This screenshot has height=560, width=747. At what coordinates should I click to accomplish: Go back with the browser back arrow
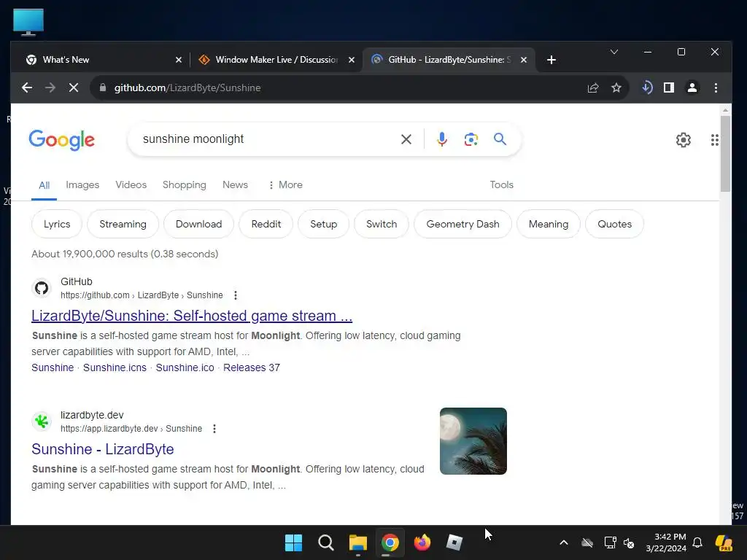click(x=27, y=87)
